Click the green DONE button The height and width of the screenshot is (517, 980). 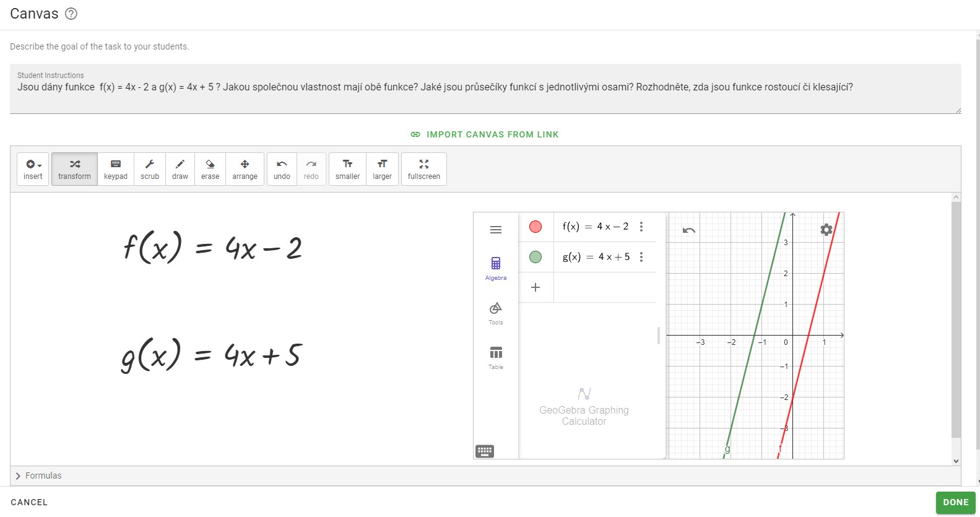point(956,503)
